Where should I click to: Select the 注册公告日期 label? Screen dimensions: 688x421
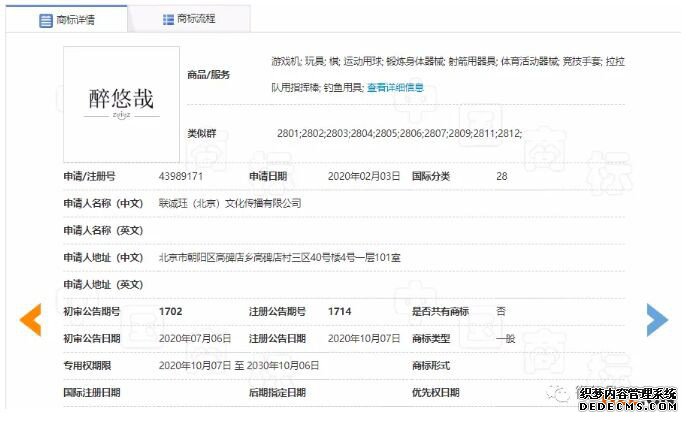[277, 338]
